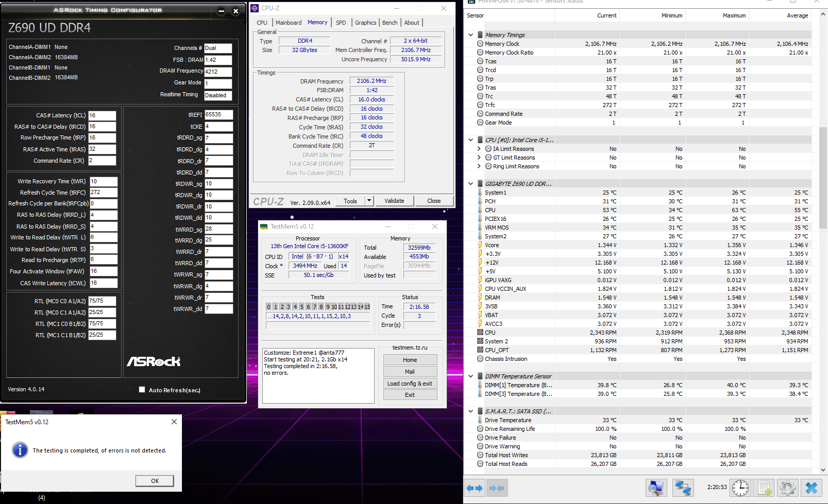
Task: Click the TestMem5 title bar memory icon
Action: (264, 227)
